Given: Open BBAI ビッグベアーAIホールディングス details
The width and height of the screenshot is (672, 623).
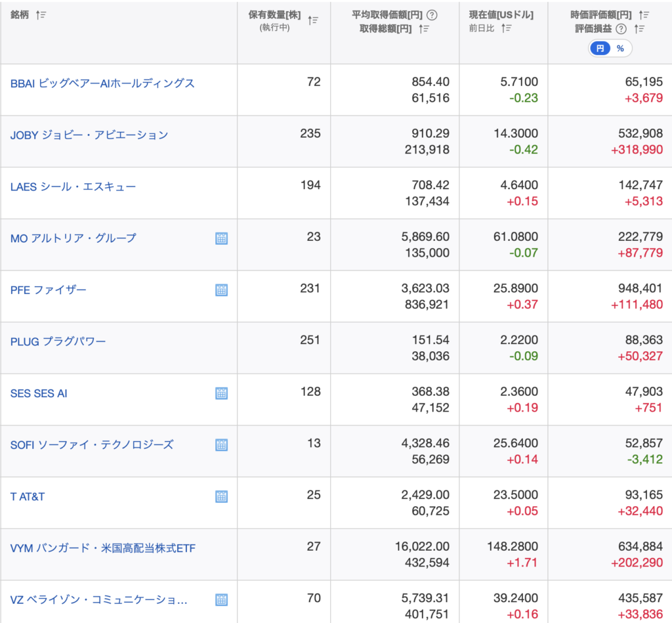Looking at the screenshot, I should tap(102, 83).
